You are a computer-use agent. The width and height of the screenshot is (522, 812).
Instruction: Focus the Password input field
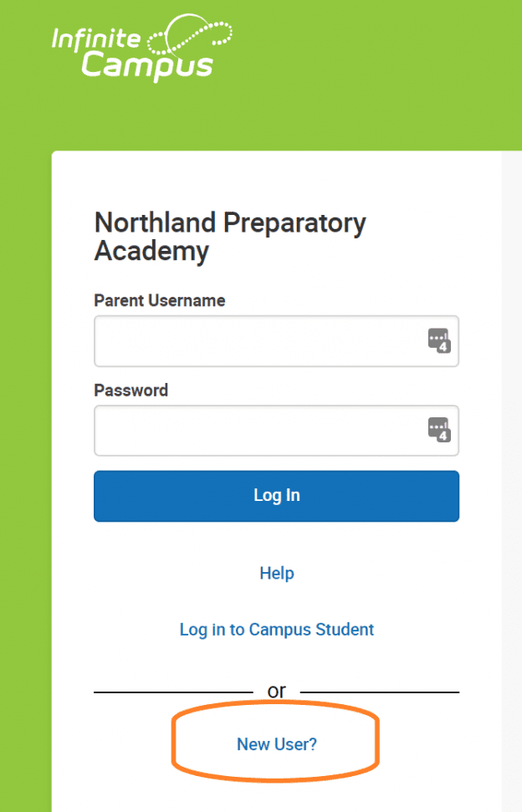pyautogui.click(x=277, y=431)
